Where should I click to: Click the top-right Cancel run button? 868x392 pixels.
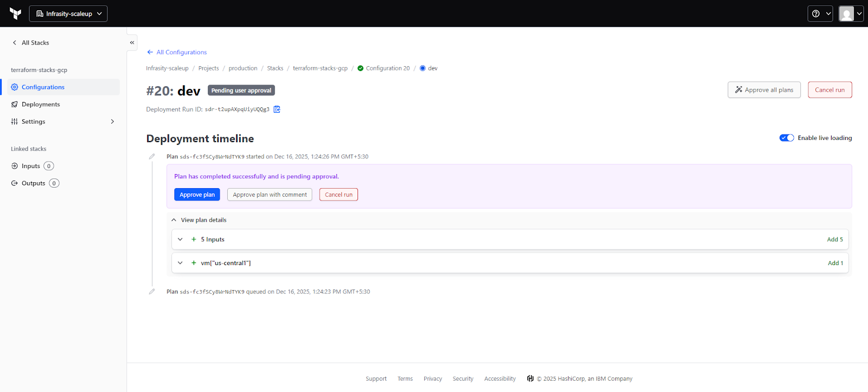click(x=829, y=90)
